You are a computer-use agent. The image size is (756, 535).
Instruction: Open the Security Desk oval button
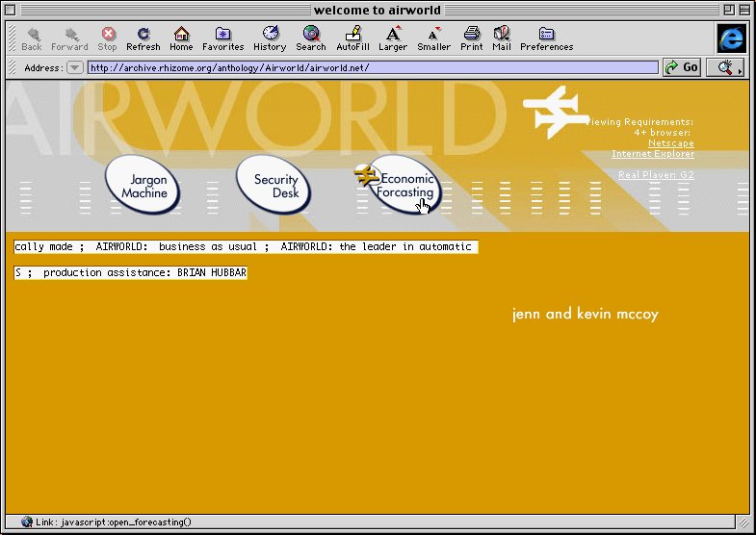[x=274, y=185]
